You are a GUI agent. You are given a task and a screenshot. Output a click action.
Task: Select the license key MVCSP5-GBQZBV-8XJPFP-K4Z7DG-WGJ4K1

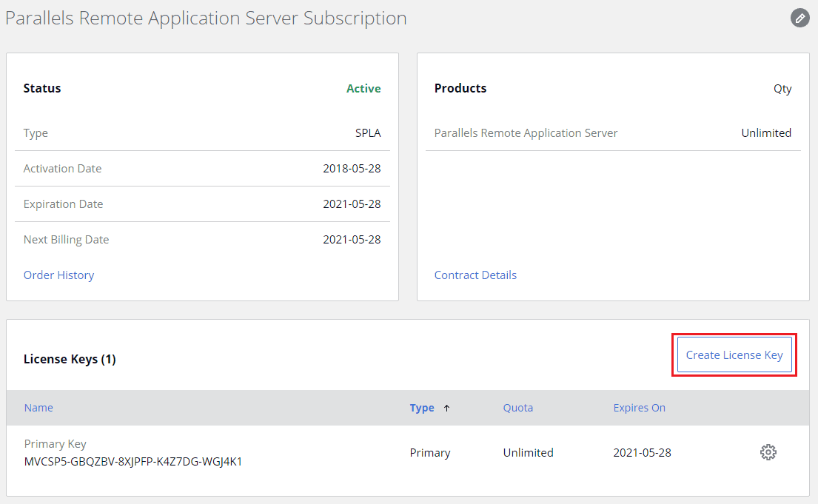click(133, 462)
